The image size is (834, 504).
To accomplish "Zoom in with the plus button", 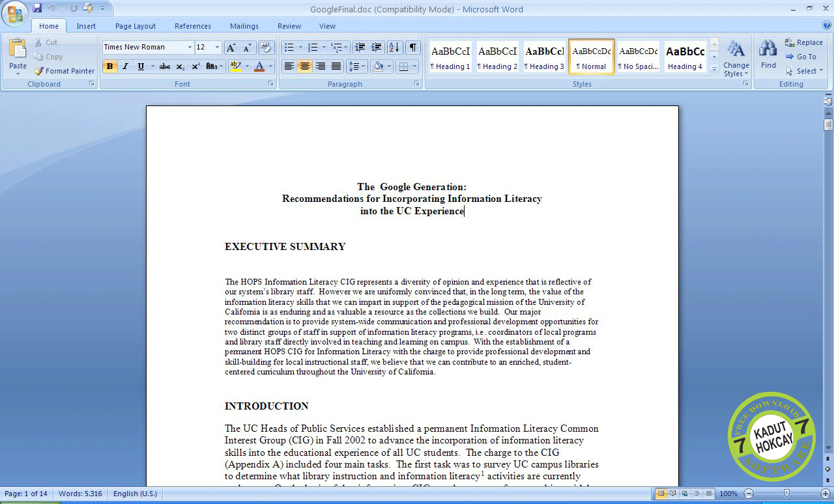I will pyautogui.click(x=826, y=494).
